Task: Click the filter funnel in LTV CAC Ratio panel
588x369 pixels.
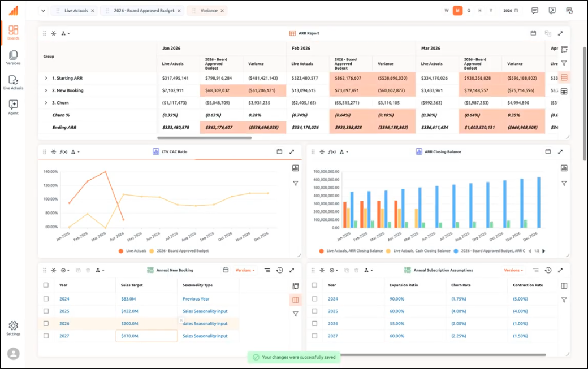Action: click(296, 184)
